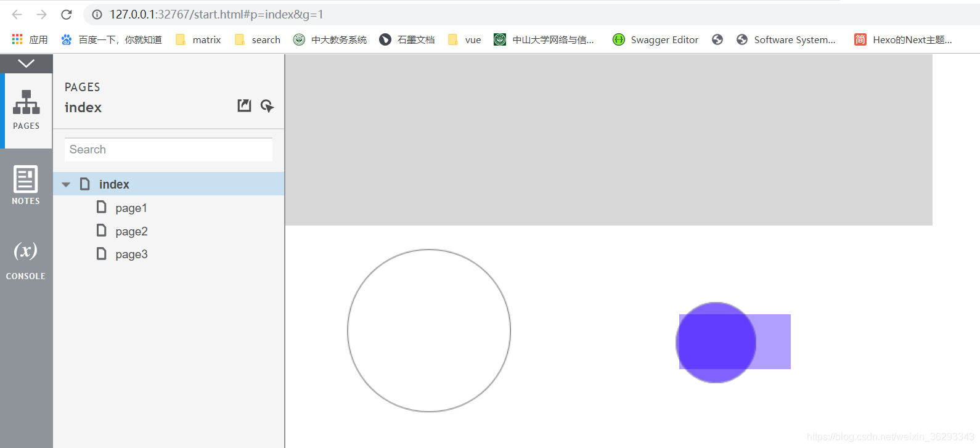
Task: Open the 石墨文档 bookmark
Action: [x=407, y=39]
